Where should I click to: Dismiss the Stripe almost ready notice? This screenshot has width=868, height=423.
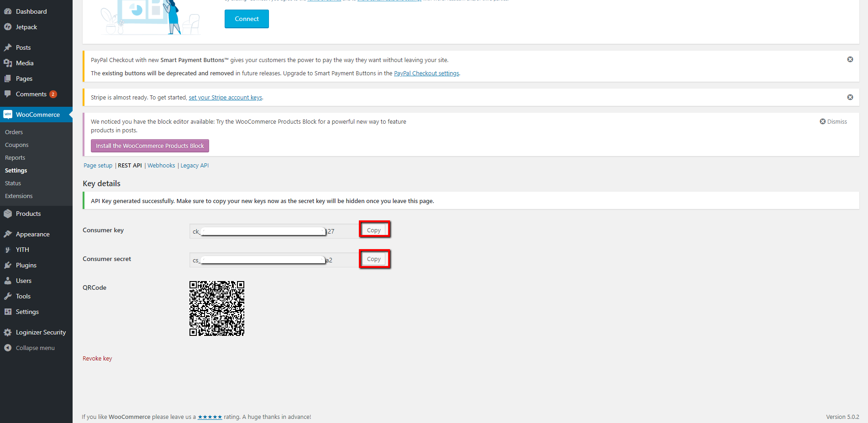click(x=850, y=97)
